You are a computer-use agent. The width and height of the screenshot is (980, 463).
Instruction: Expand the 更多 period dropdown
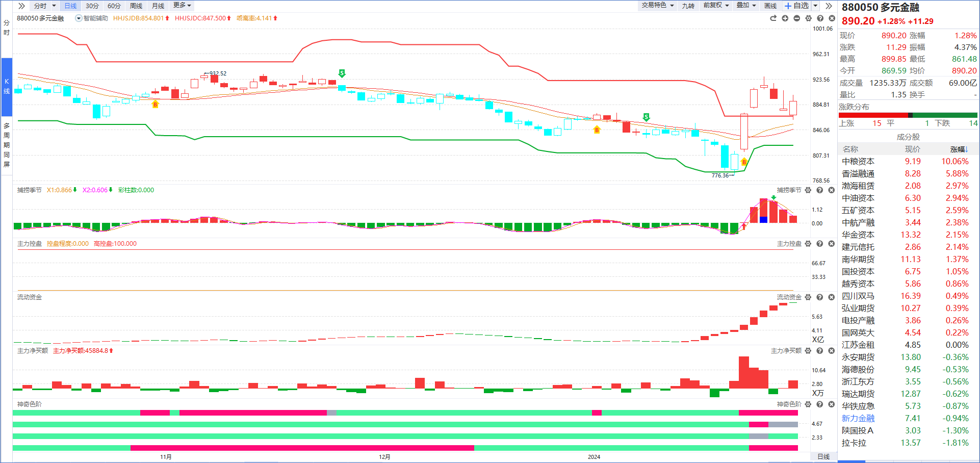(182, 5)
